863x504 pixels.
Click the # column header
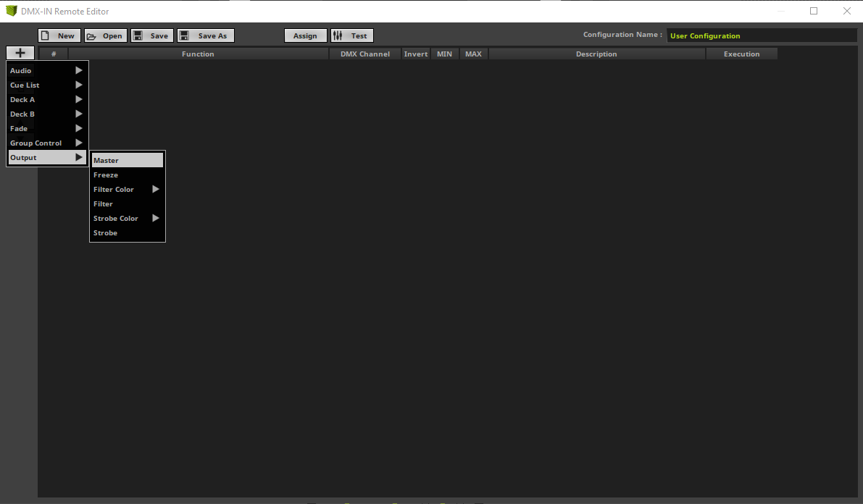pyautogui.click(x=54, y=54)
